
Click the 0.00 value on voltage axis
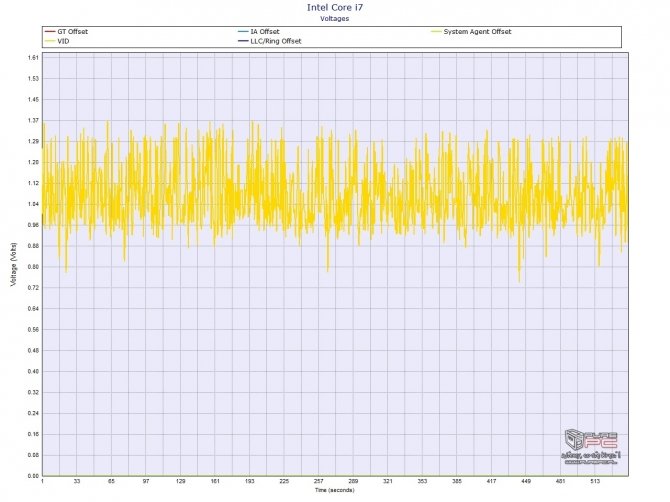33,476
